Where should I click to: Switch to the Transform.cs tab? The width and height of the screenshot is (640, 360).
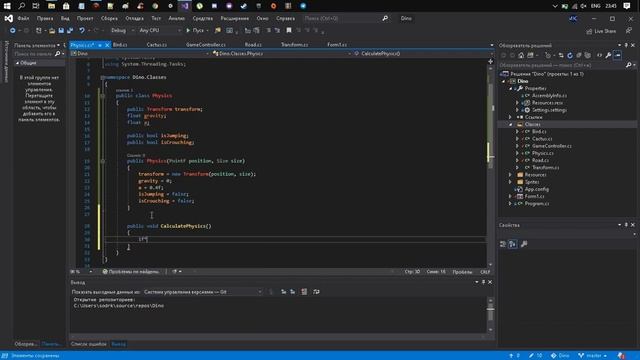pyautogui.click(x=294, y=45)
